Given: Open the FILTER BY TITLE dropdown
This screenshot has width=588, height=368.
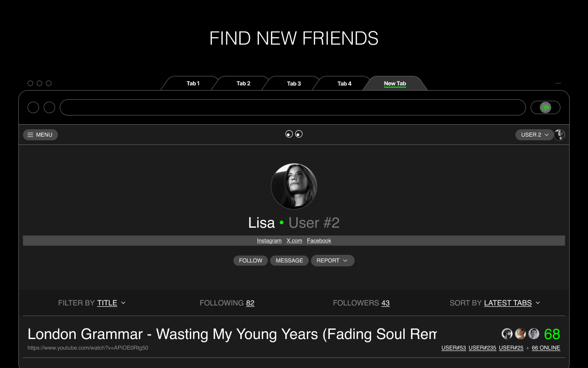Looking at the screenshot, I should tap(92, 303).
